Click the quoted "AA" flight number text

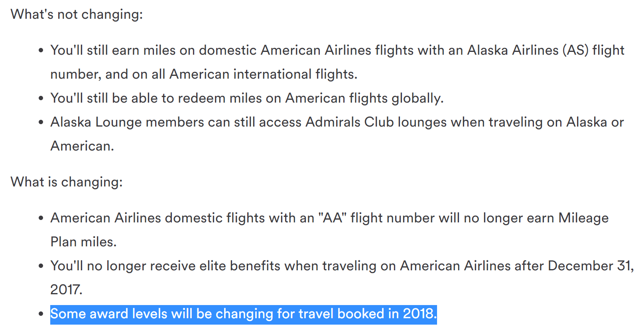click(332, 218)
